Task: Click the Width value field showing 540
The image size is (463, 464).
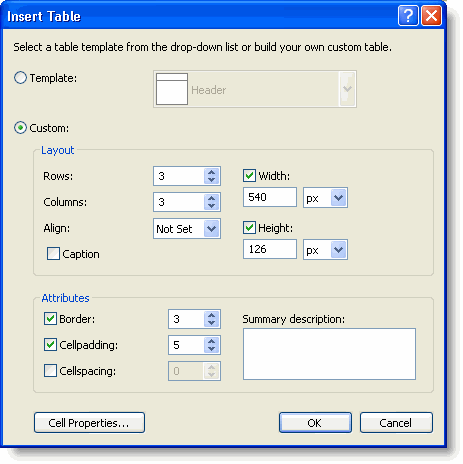Action: tap(270, 197)
